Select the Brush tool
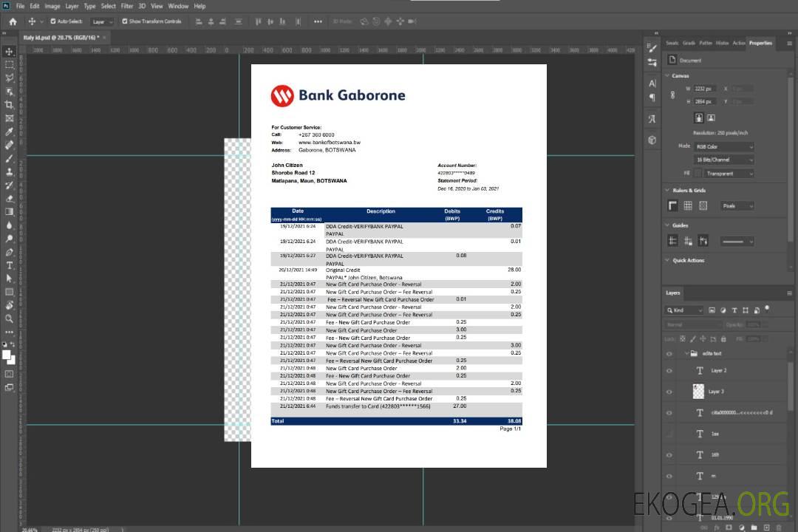The image size is (798, 532). pos(9,158)
